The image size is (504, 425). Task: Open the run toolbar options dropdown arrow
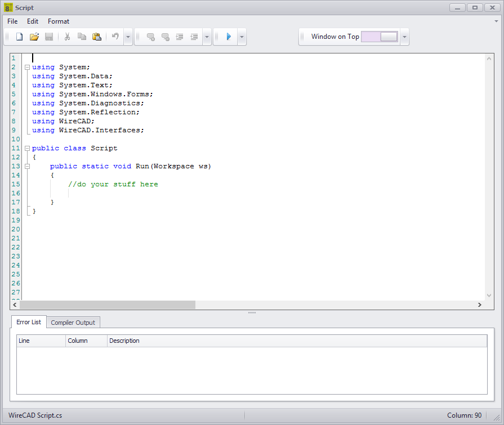[242, 37]
